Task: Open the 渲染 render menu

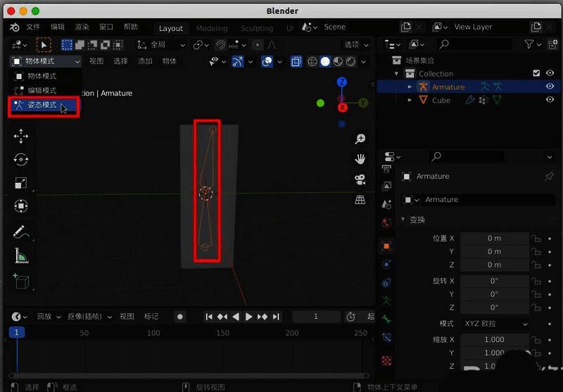Action: tap(82, 27)
